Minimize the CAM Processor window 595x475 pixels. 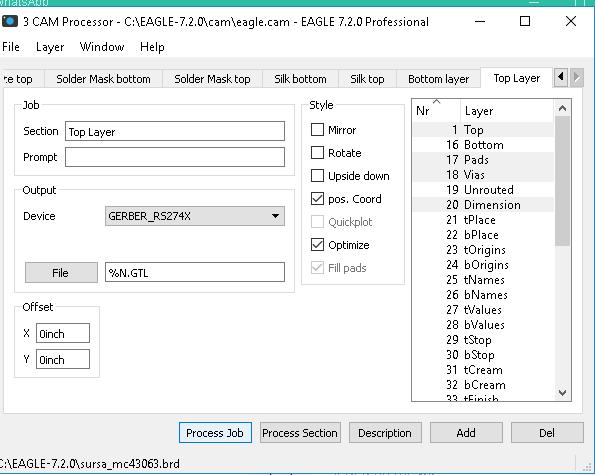tap(480, 21)
